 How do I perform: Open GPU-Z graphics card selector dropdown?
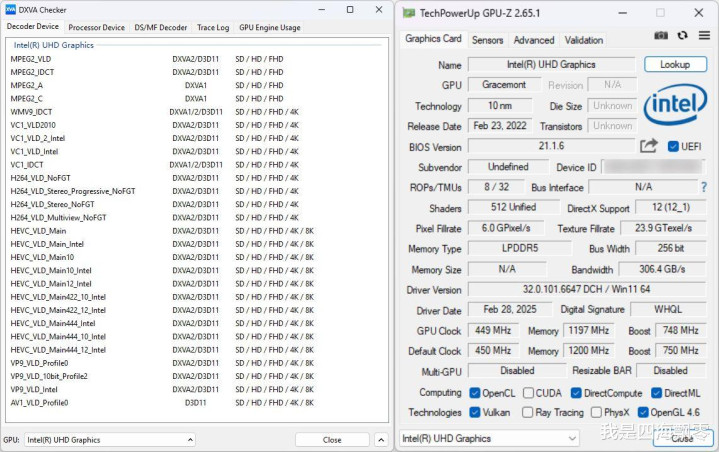point(489,438)
